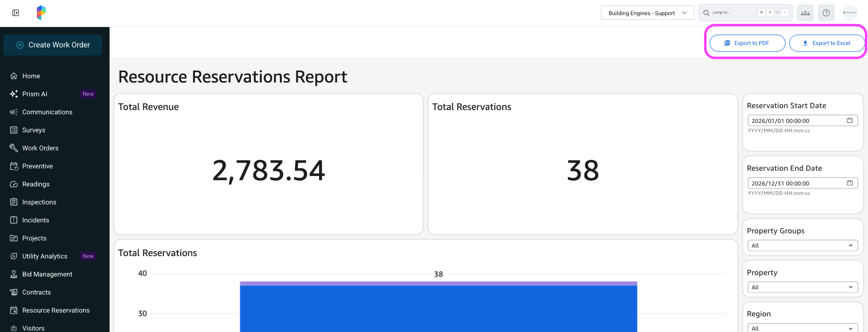Screen dimensions: 868x332
Task: Expand the Property Groups dropdown
Action: click(803, 246)
